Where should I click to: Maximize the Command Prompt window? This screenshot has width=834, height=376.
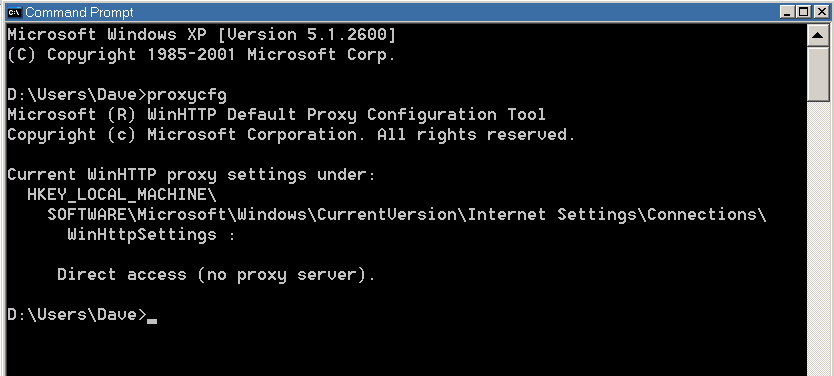(x=804, y=12)
